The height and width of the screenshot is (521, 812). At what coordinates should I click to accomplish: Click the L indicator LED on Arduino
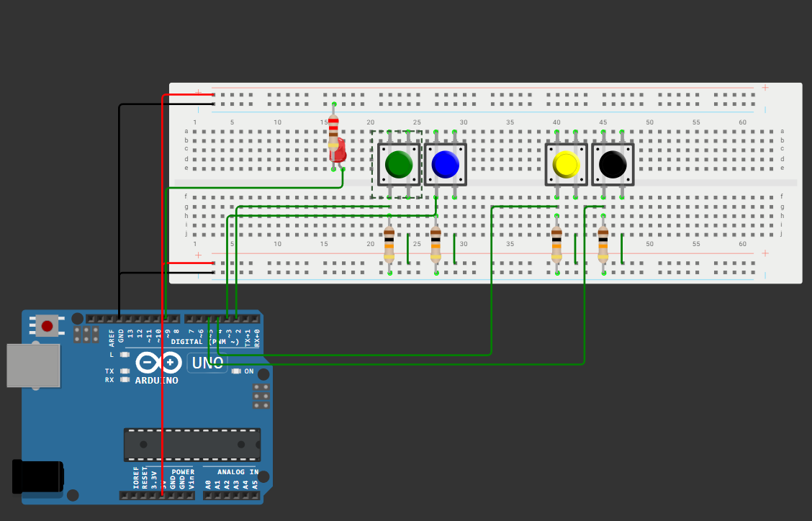coord(125,355)
